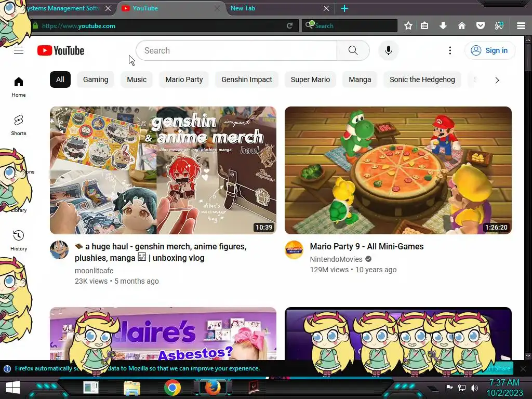Image resolution: width=532 pixels, height=399 pixels.
Task: Open a new tab with the plus button
Action: [x=344, y=8]
